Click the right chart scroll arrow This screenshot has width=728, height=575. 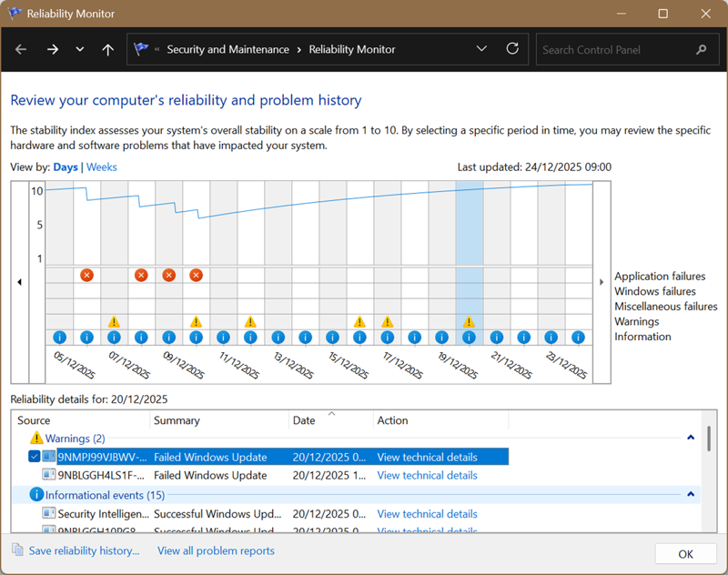[x=601, y=282]
